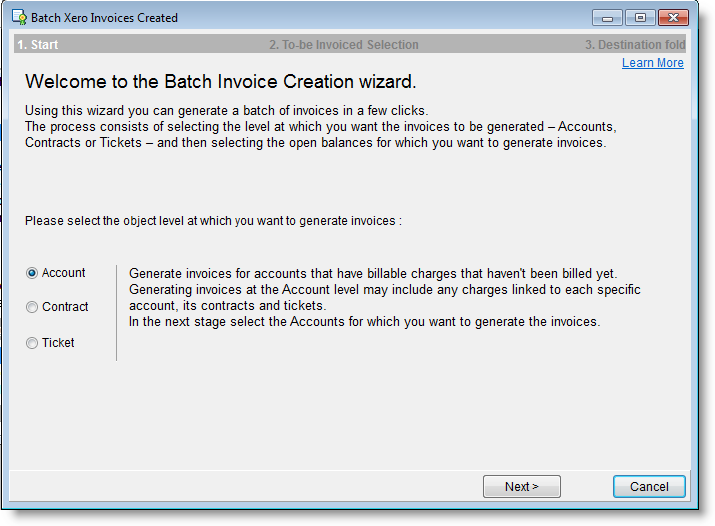Open the Learn More link
This screenshot has width=715, height=526.
pos(652,63)
